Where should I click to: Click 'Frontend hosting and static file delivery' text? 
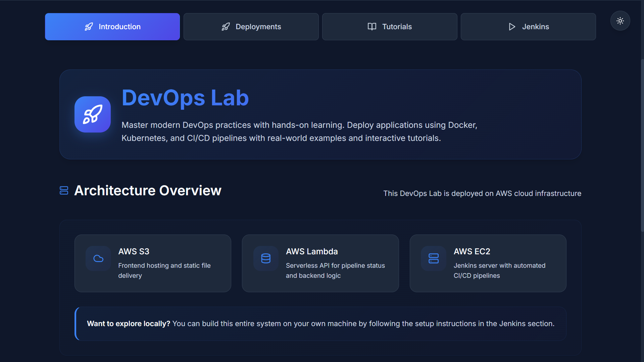(x=164, y=270)
